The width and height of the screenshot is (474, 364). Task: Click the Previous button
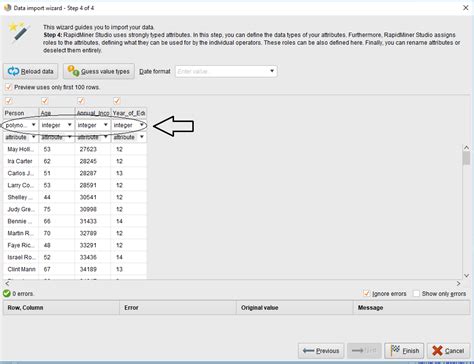click(321, 351)
